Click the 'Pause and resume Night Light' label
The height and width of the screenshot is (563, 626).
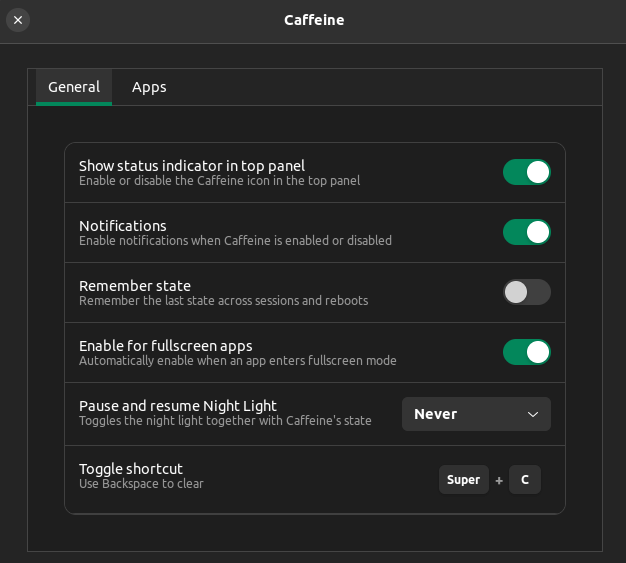178,406
